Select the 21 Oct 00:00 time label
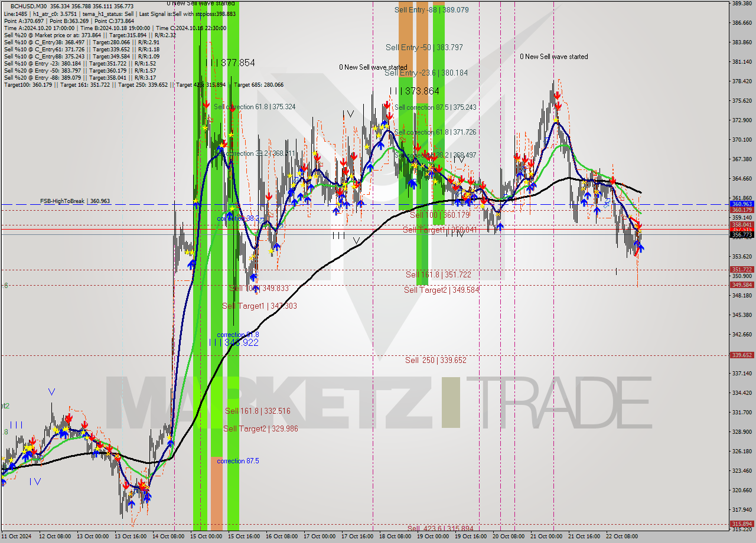This screenshot has width=756, height=543. coord(548,537)
